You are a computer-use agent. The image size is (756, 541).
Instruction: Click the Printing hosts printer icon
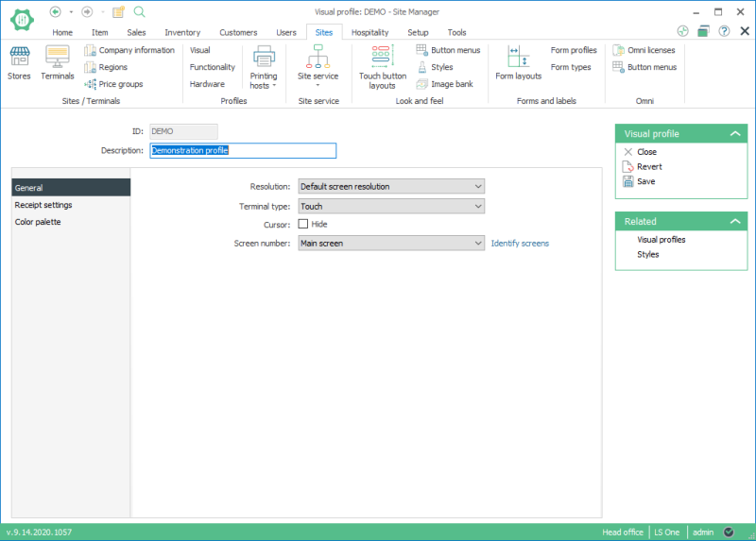[x=264, y=57]
